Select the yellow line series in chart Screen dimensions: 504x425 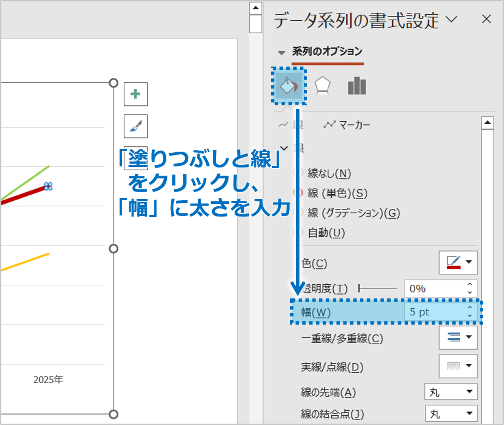click(x=25, y=262)
